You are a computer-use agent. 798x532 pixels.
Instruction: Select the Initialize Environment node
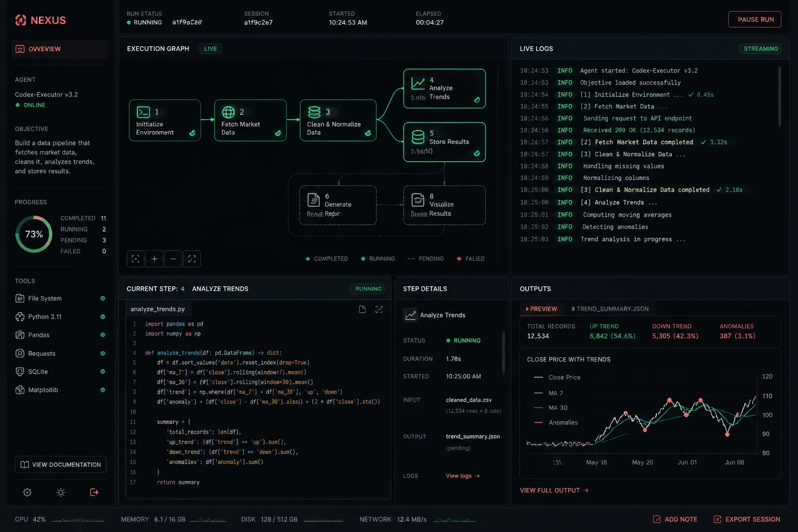(x=165, y=121)
